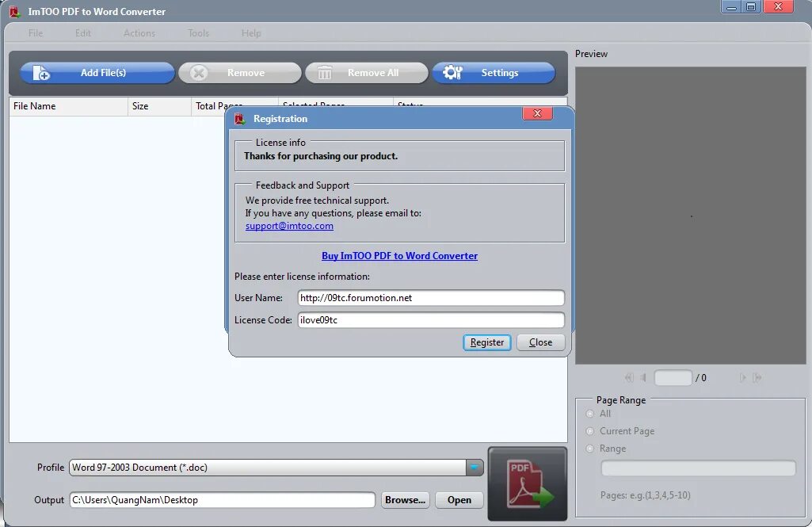Open the Help menu
Image resolution: width=812 pixels, height=527 pixels.
pyautogui.click(x=251, y=33)
